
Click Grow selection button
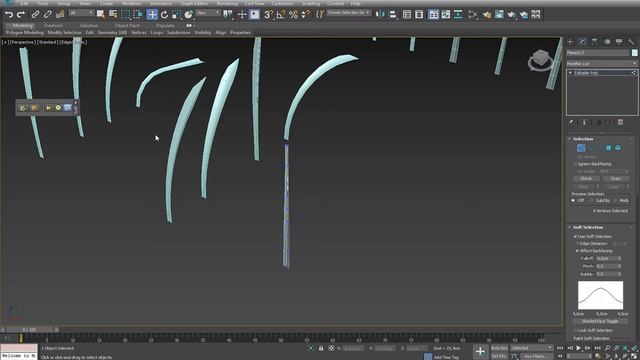(x=616, y=179)
